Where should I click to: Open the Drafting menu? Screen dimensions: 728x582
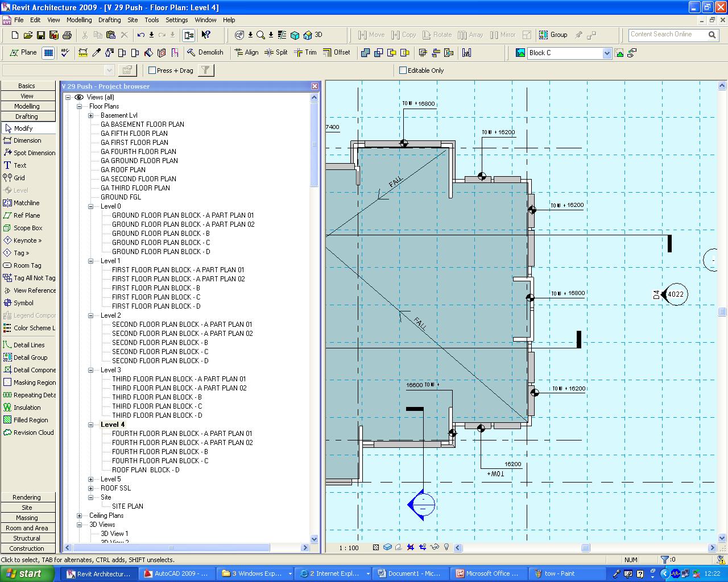point(109,20)
